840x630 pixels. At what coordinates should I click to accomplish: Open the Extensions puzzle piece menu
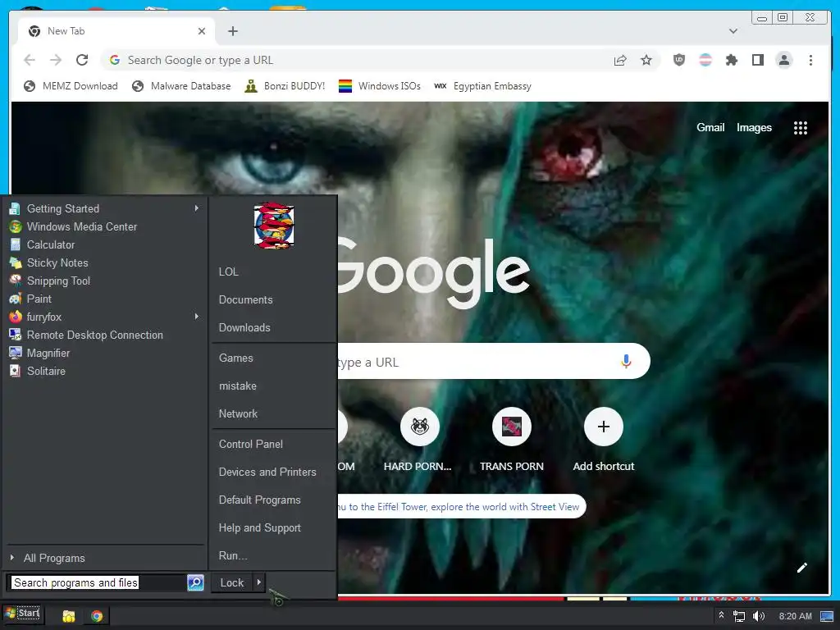731,60
